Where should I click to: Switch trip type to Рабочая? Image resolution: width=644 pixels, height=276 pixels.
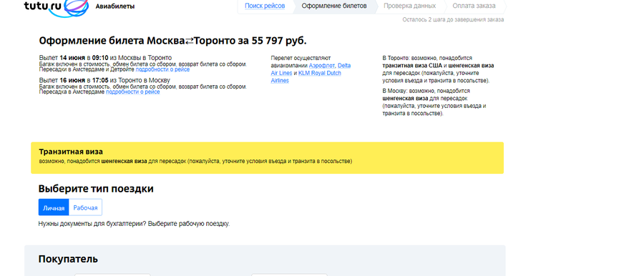(85, 207)
